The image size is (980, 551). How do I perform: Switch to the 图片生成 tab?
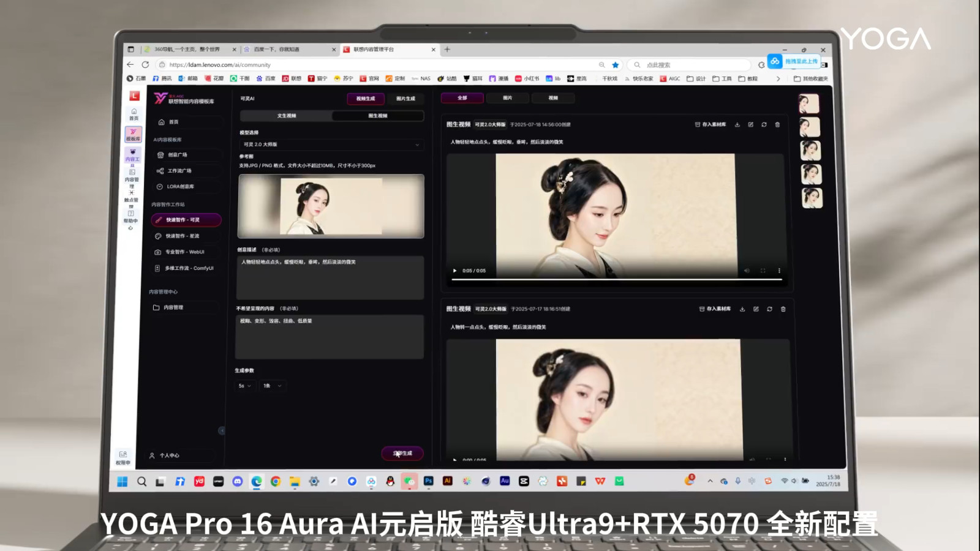tap(405, 99)
